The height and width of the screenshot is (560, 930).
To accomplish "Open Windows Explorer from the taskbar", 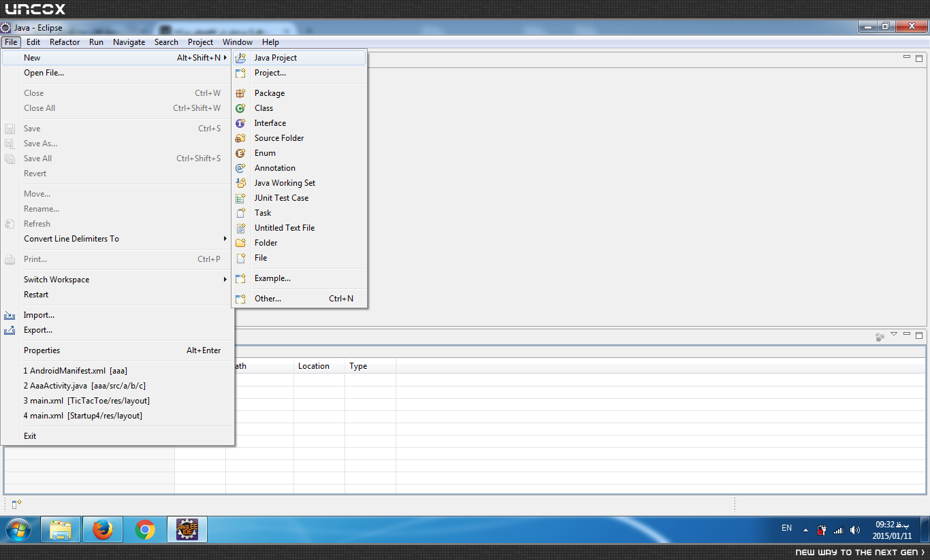I will (x=61, y=529).
